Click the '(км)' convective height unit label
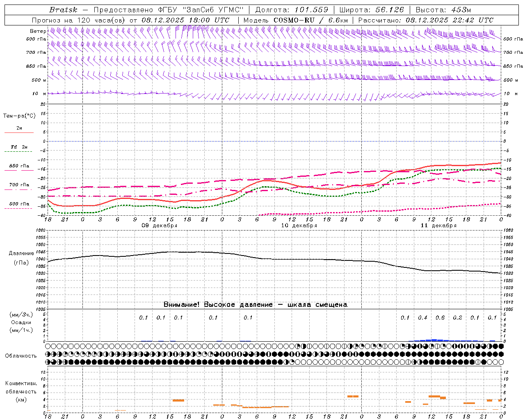This screenshot has width=525, height=420. [21, 399]
